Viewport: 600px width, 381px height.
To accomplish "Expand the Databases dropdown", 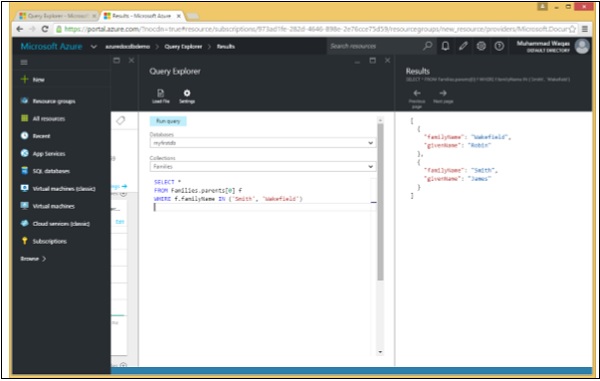I will 263,143.
